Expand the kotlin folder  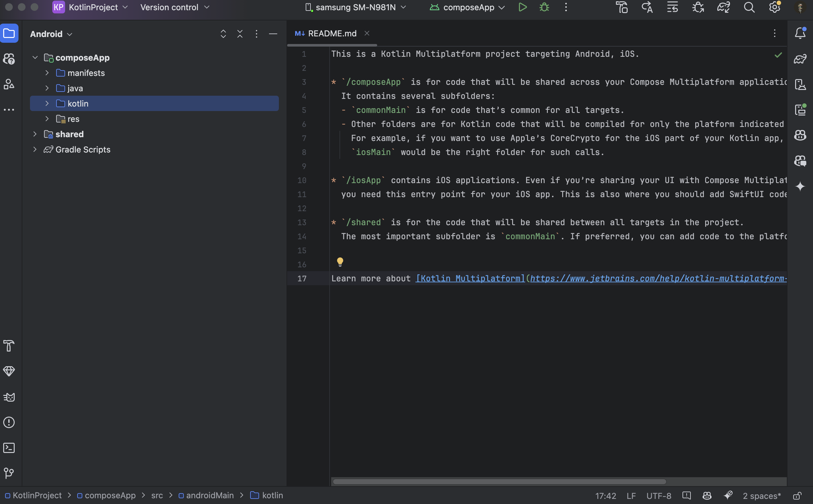pyautogui.click(x=47, y=104)
